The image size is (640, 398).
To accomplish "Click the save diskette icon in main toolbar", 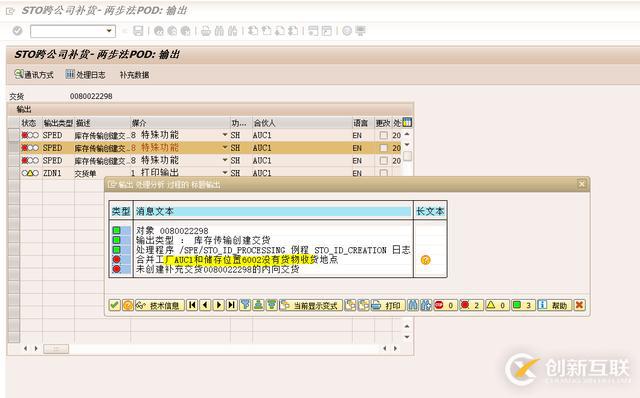I will pyautogui.click(x=138, y=31).
